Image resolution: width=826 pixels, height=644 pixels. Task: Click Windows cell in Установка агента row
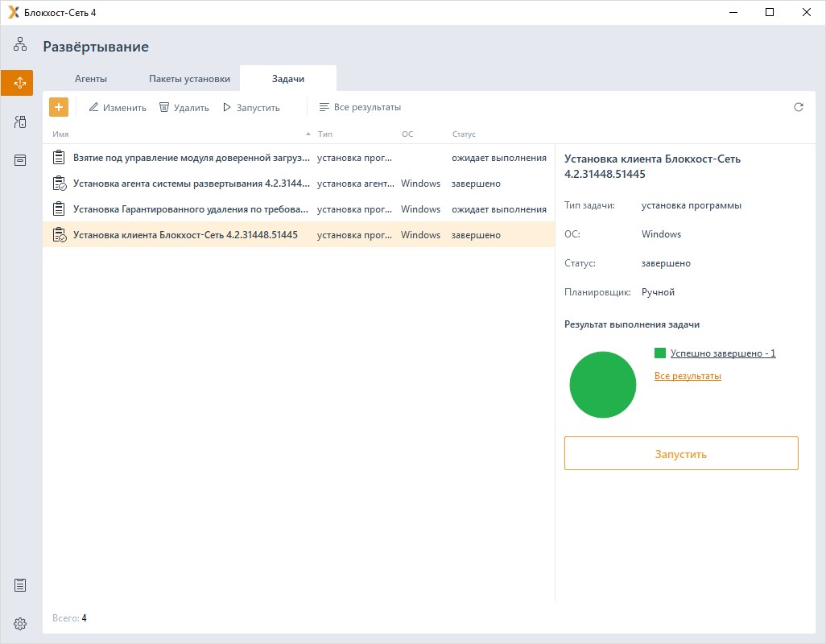(x=420, y=184)
